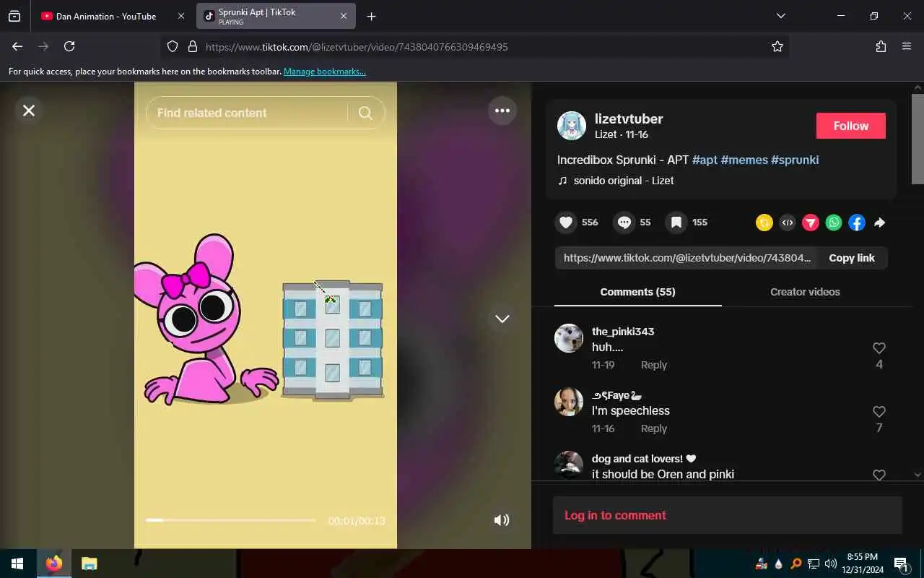Bookmark this page with the star
Image resolution: width=924 pixels, height=578 pixels.
pyautogui.click(x=777, y=46)
